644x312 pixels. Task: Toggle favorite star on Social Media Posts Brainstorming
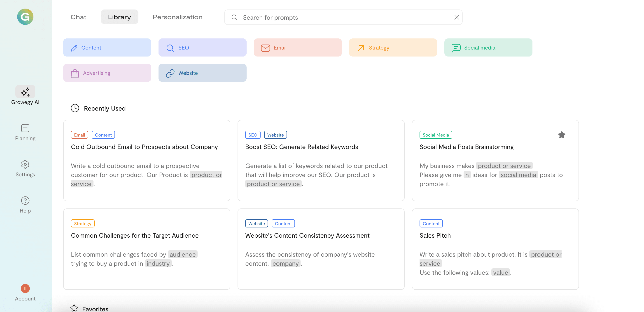point(562,135)
